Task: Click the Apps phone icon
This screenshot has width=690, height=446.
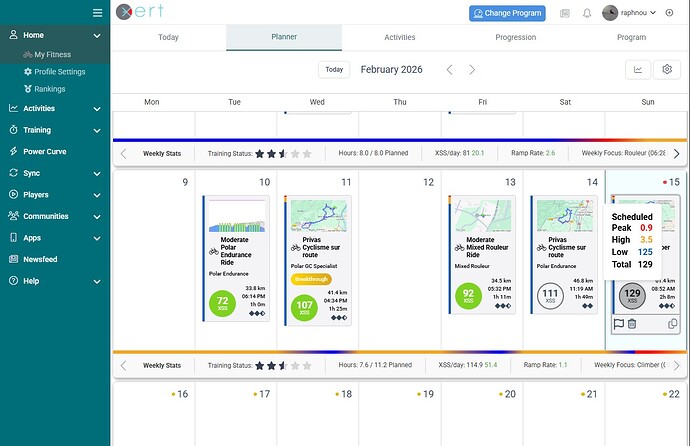Action: [x=14, y=238]
